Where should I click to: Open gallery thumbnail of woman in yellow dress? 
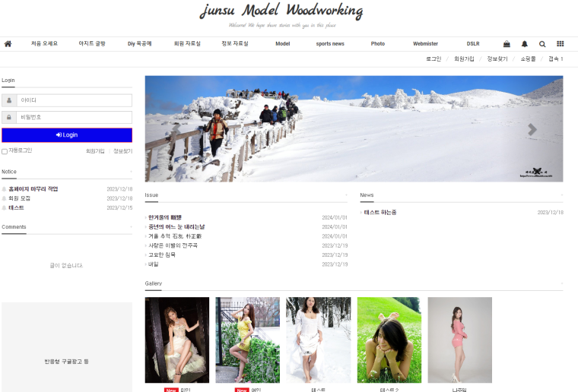pyautogui.click(x=248, y=340)
